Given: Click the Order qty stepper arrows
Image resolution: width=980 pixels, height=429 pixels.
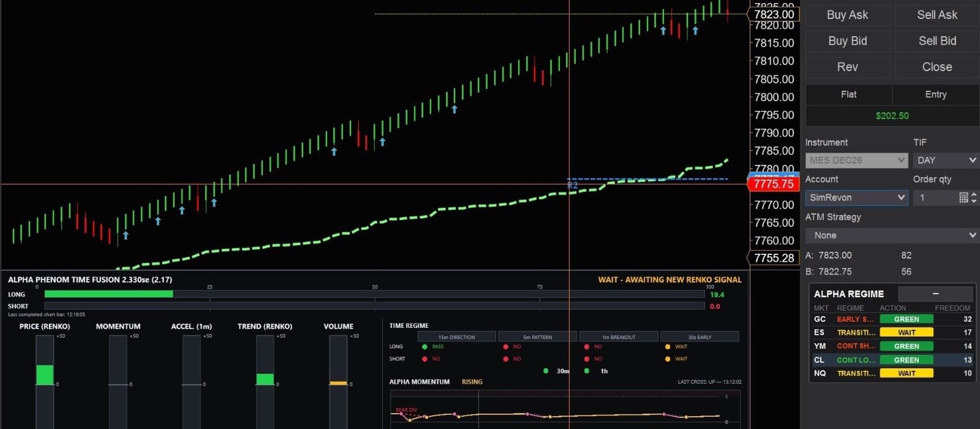Looking at the screenshot, I should [974, 197].
